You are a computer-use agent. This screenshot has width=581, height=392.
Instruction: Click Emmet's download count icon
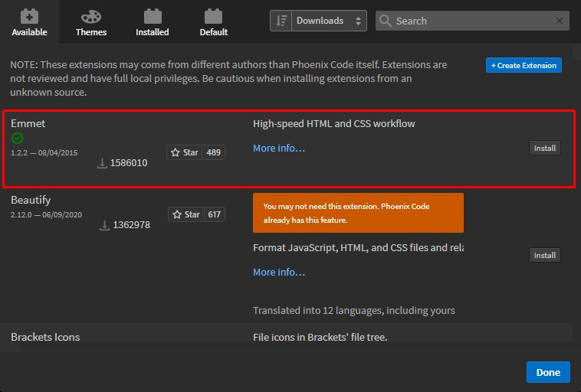coord(102,163)
